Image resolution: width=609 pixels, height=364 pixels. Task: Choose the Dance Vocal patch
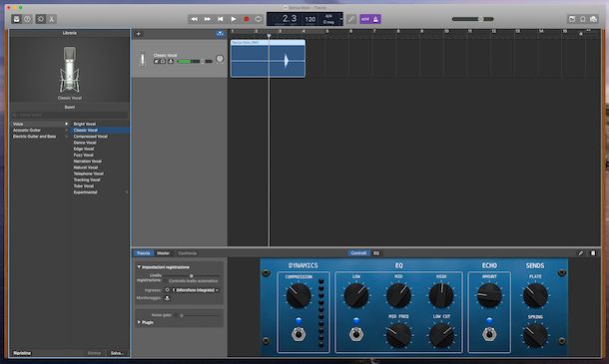(85, 143)
